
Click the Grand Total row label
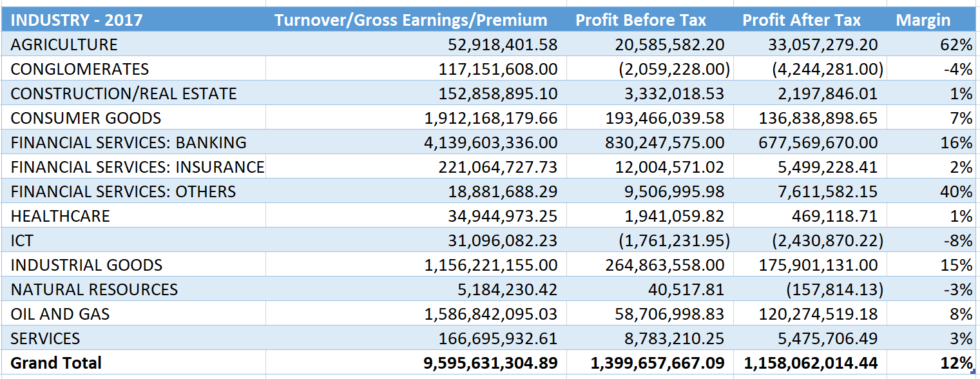coord(56,363)
